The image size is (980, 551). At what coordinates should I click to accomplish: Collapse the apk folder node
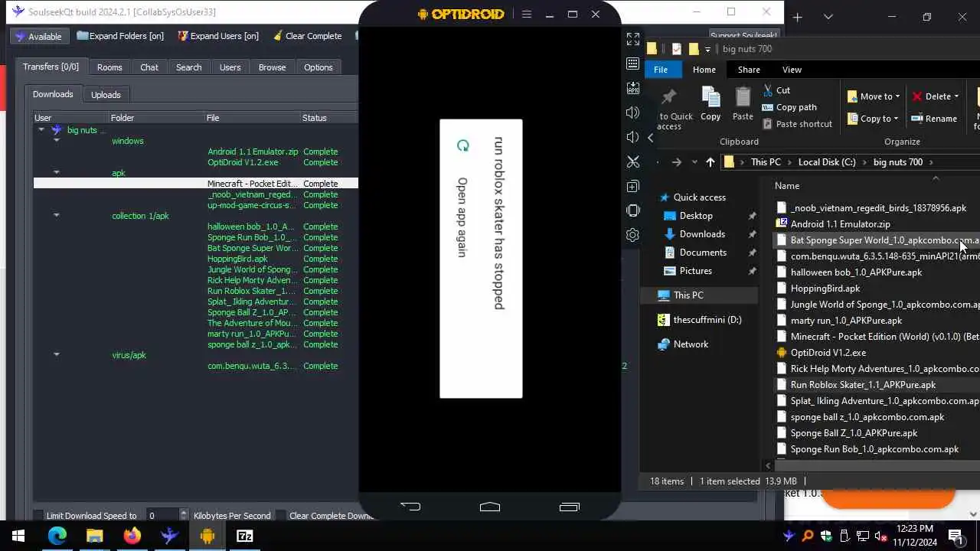pyautogui.click(x=57, y=173)
